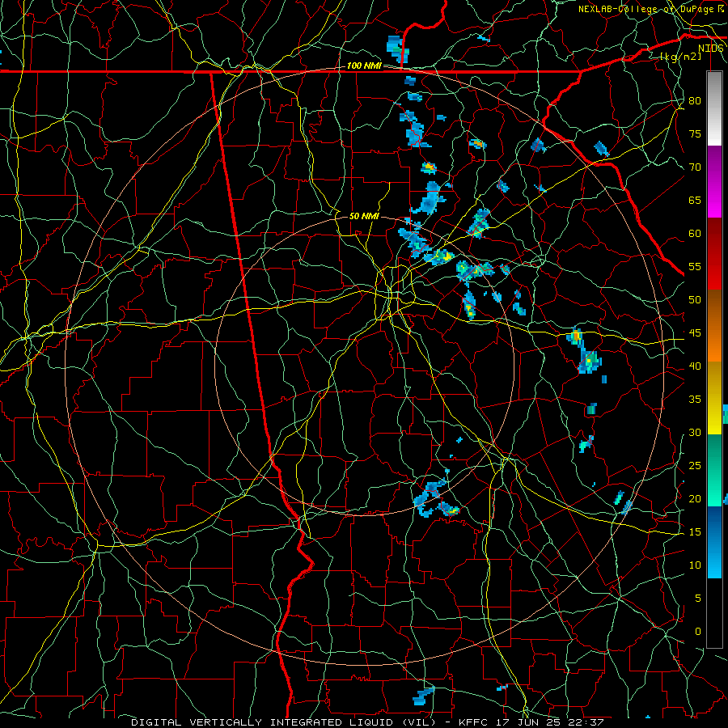Click the 50 value on the scale
This screenshot has height=728, width=728.
[695, 300]
